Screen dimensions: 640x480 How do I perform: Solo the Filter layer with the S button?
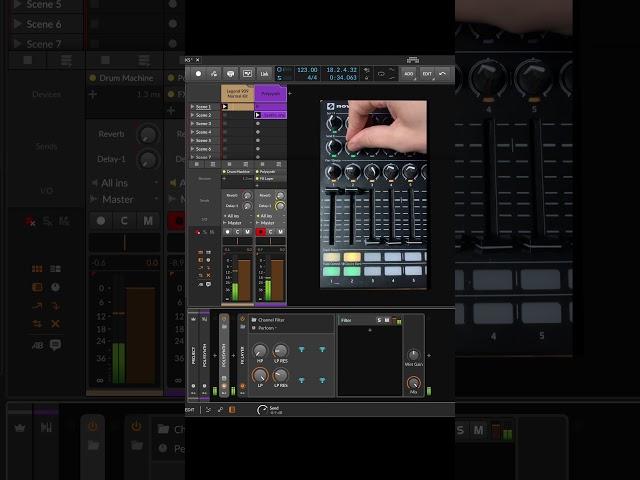[x=379, y=320]
